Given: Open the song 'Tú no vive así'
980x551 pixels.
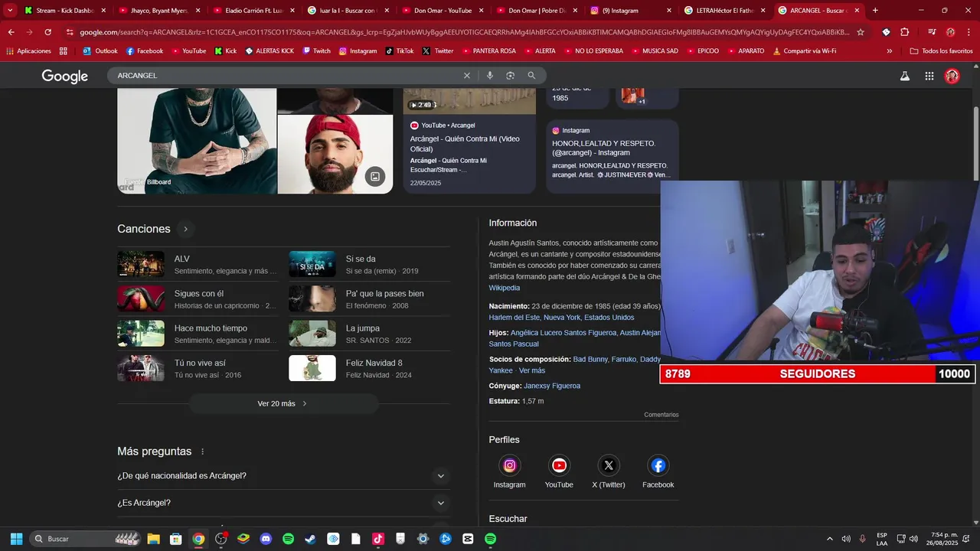Looking at the screenshot, I should 198,369.
